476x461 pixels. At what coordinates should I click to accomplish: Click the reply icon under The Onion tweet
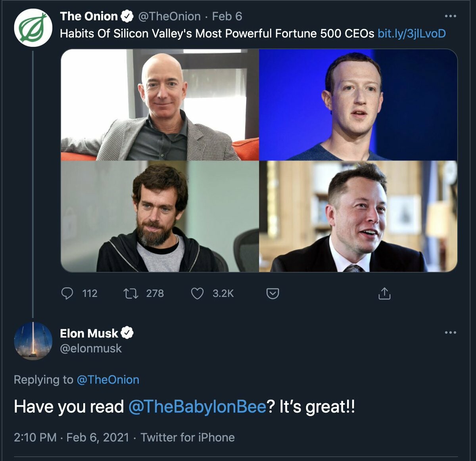point(67,293)
